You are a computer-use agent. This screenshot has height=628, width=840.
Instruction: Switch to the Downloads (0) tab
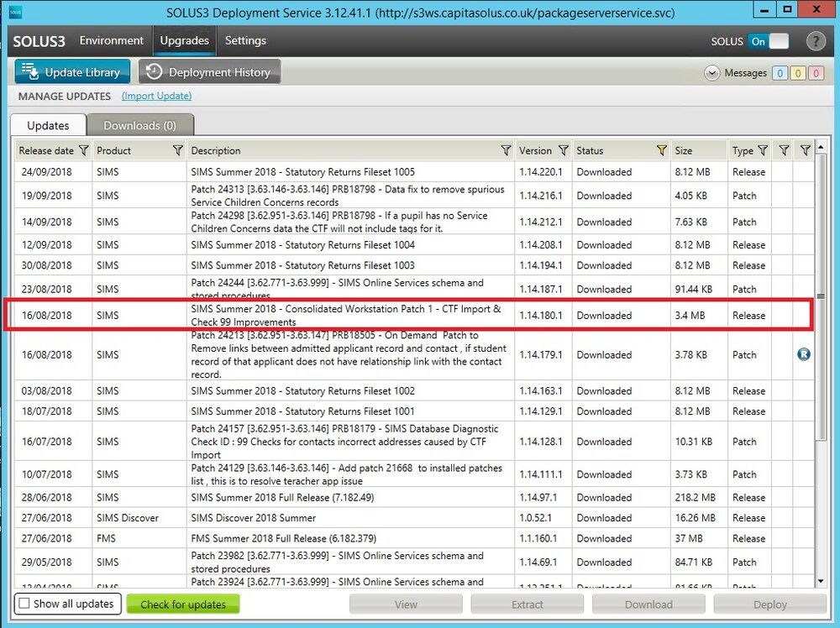point(139,125)
